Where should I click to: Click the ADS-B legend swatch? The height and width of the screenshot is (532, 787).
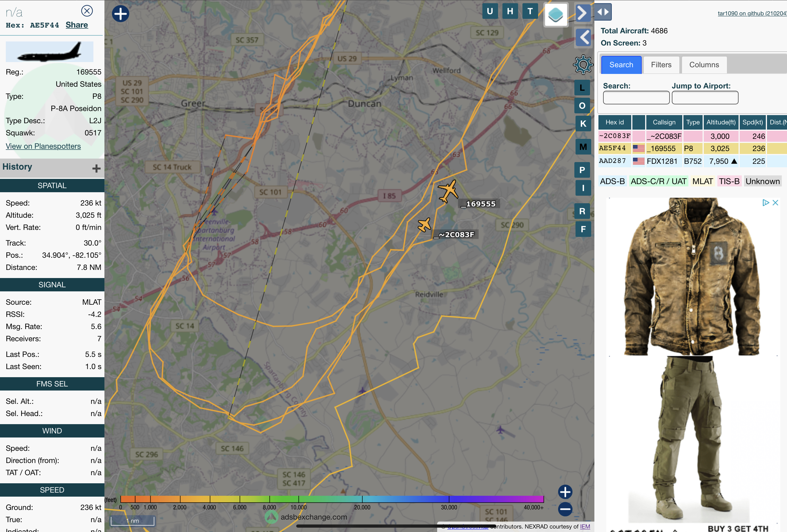coord(612,181)
